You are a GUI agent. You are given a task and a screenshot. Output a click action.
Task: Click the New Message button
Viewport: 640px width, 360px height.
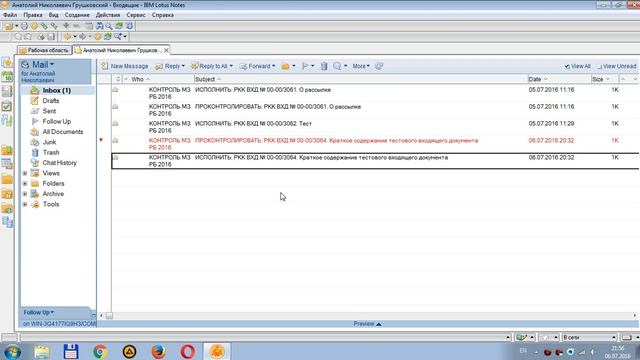(x=125, y=66)
